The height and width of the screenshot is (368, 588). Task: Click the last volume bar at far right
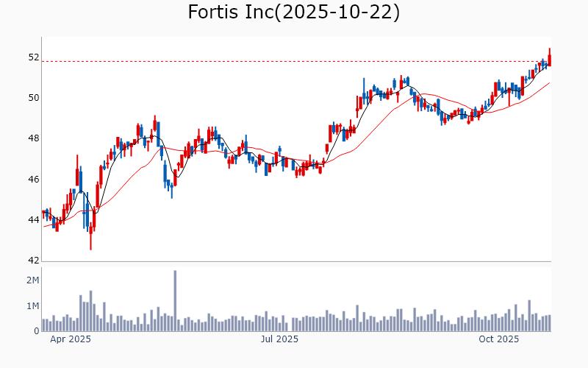pos(549,323)
